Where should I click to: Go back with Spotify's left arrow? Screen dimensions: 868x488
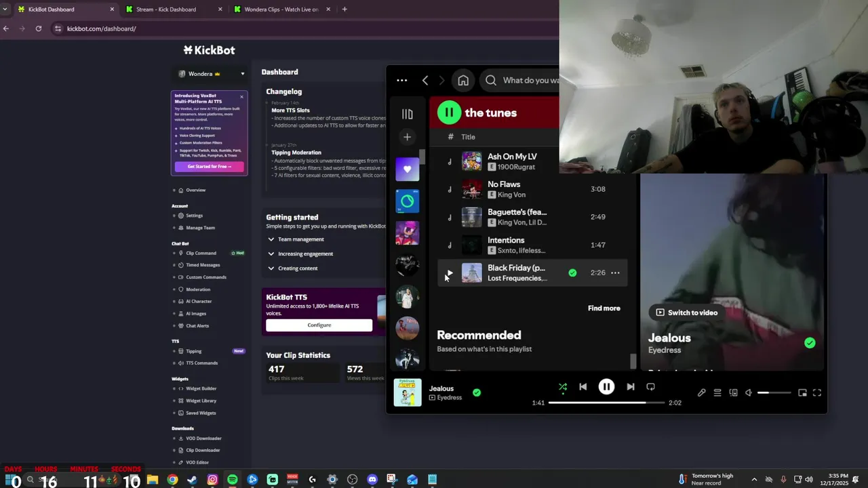425,81
